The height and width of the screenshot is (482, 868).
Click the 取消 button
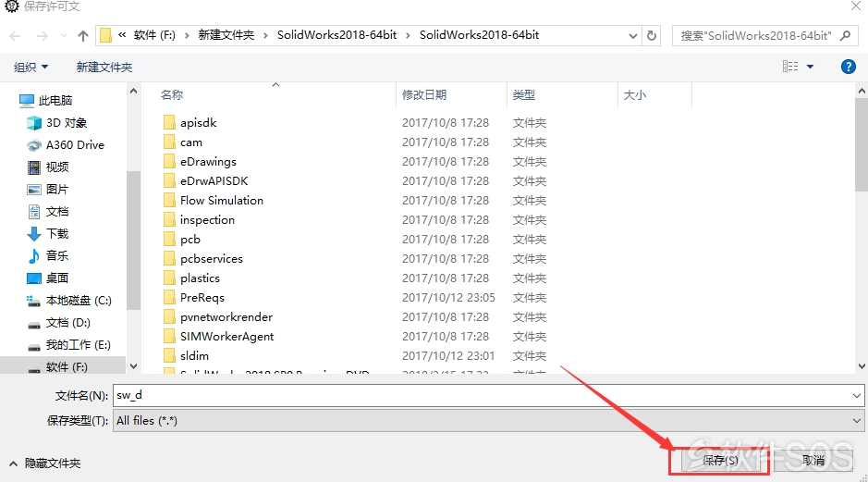point(813,461)
